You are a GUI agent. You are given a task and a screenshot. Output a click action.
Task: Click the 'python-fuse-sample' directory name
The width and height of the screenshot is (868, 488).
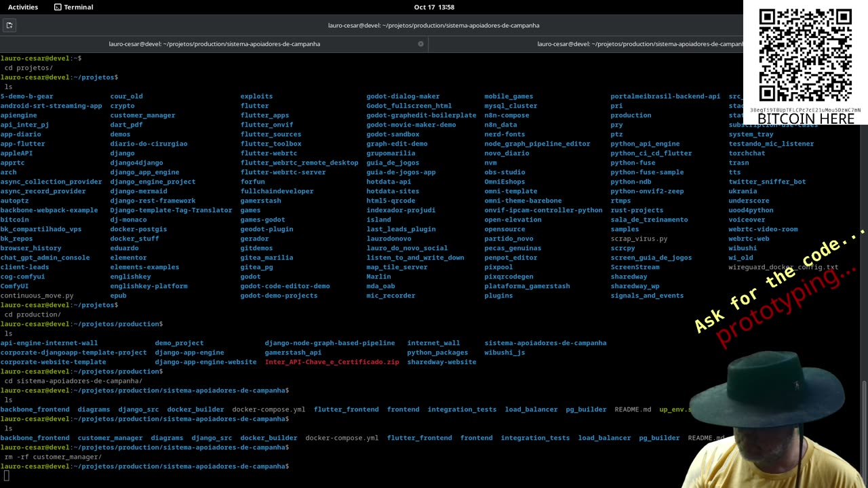[647, 172]
